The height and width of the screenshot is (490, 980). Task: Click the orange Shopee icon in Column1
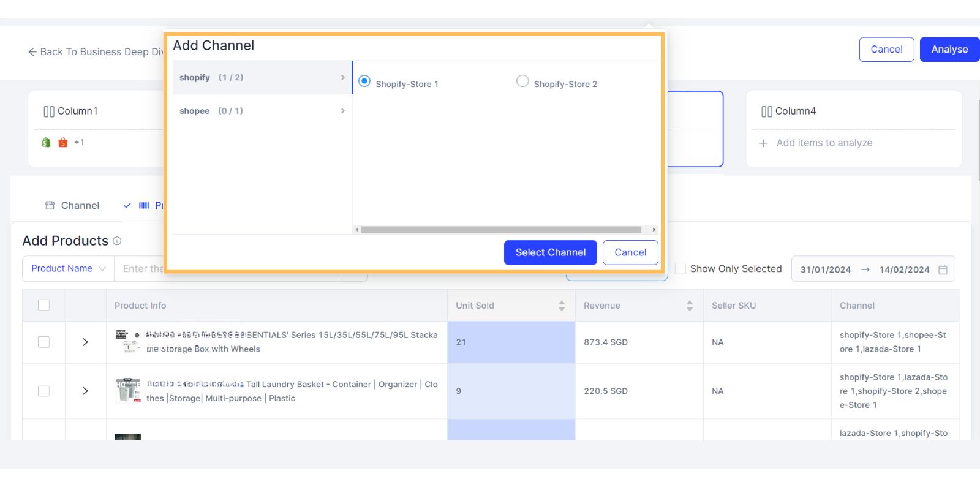(62, 142)
